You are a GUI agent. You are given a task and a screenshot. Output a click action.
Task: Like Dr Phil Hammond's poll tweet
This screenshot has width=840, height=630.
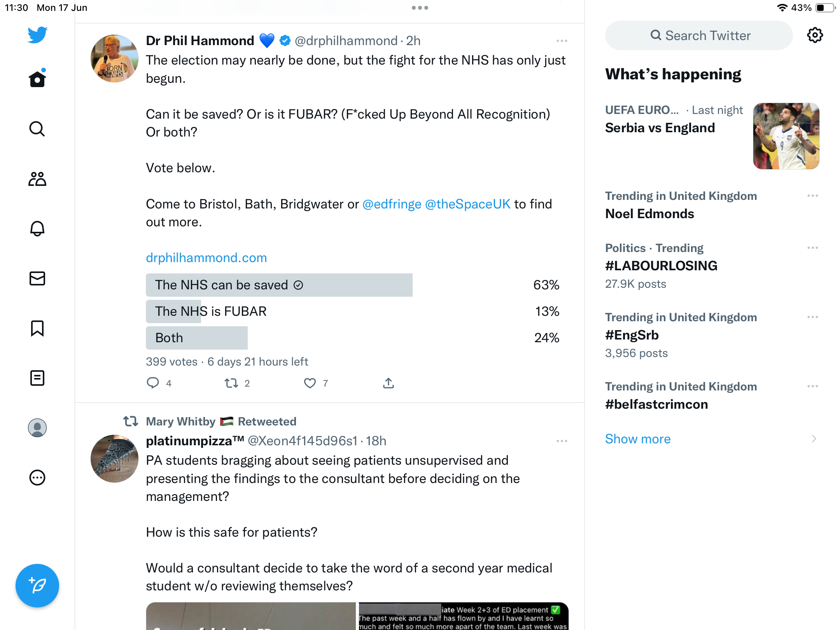[x=310, y=383]
